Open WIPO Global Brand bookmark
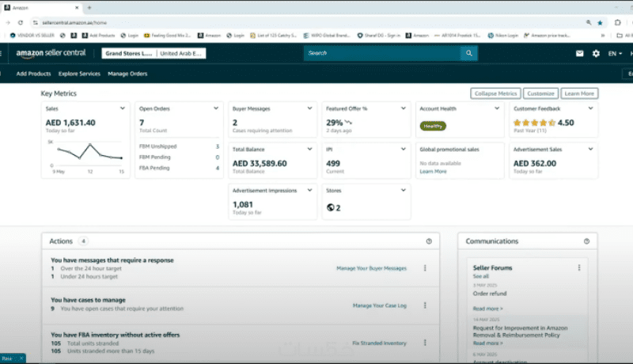633x364 pixels. pyautogui.click(x=327, y=36)
